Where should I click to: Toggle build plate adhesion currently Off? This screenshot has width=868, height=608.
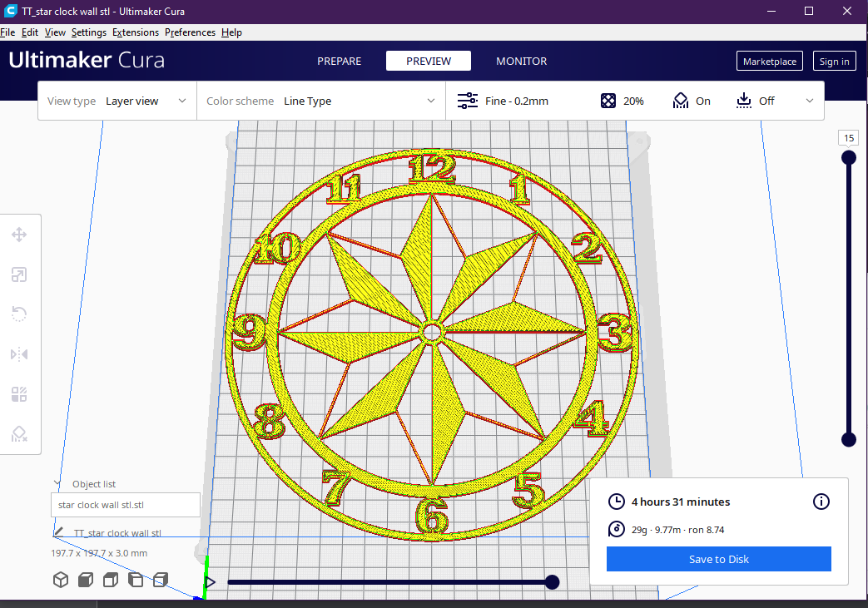(x=755, y=100)
